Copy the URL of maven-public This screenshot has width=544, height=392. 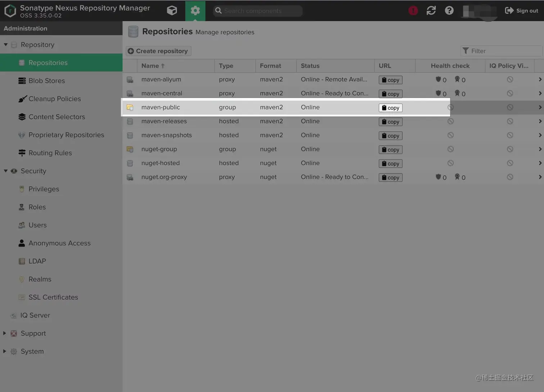390,108
